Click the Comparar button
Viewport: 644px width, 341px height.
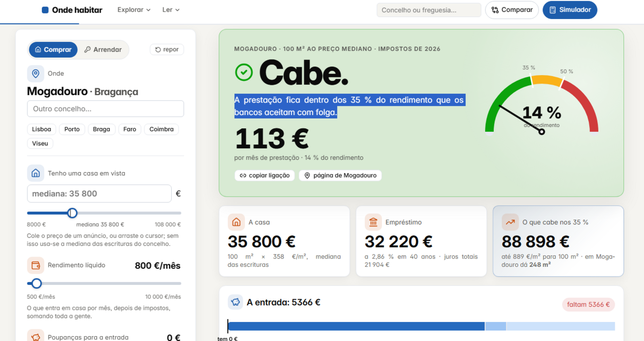pyautogui.click(x=512, y=10)
